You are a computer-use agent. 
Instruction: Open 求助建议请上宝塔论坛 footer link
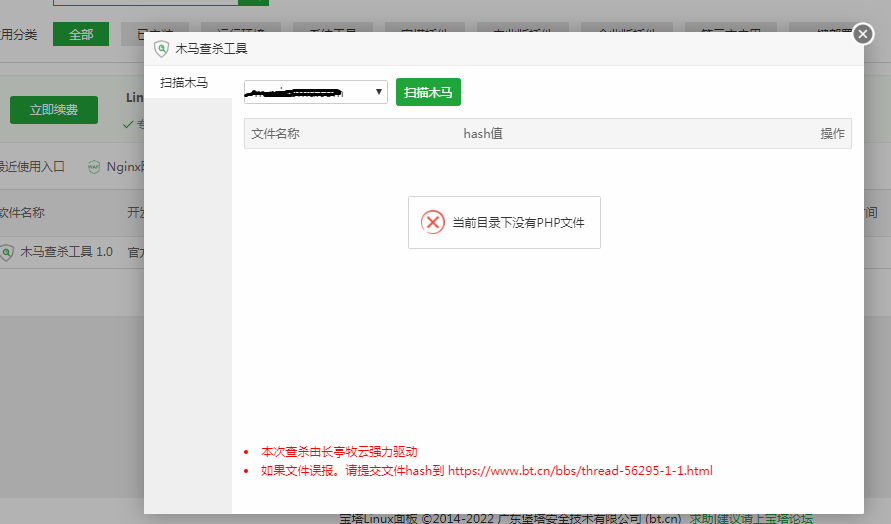(x=751, y=518)
